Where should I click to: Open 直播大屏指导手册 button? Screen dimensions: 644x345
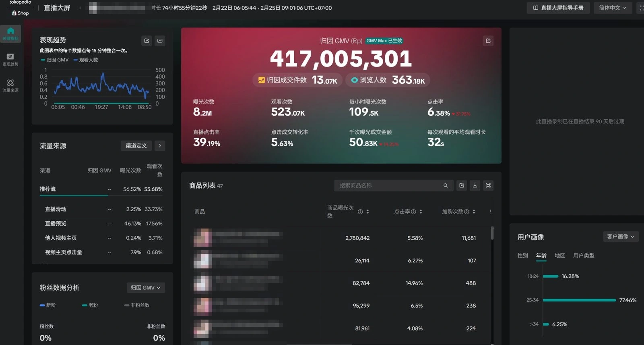(x=558, y=8)
